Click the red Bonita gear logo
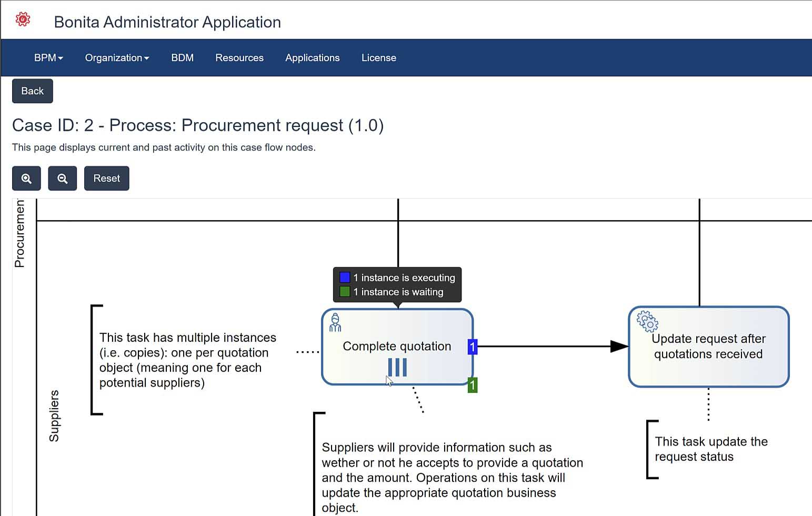Image resolution: width=812 pixels, height=516 pixels. point(23,20)
